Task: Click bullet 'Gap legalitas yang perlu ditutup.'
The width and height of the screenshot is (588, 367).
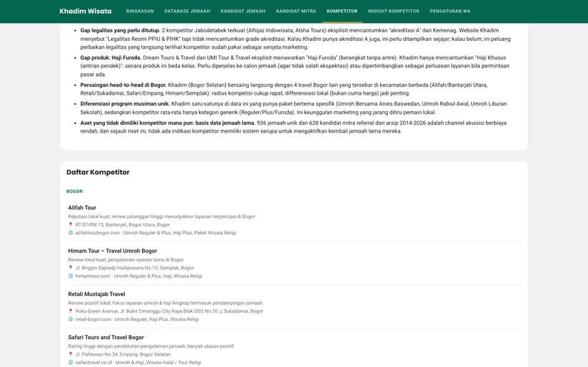Action: 120,30
